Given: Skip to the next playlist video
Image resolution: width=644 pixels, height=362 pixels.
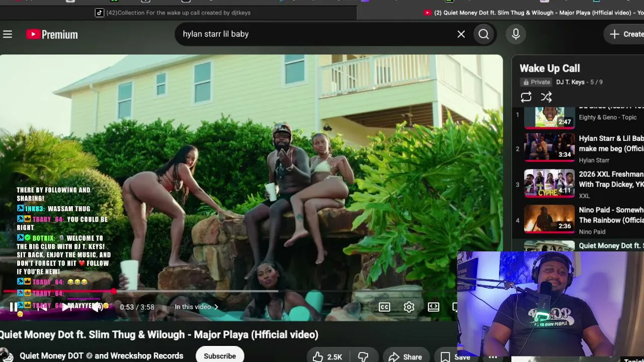Looking at the screenshot, I should click(67, 307).
